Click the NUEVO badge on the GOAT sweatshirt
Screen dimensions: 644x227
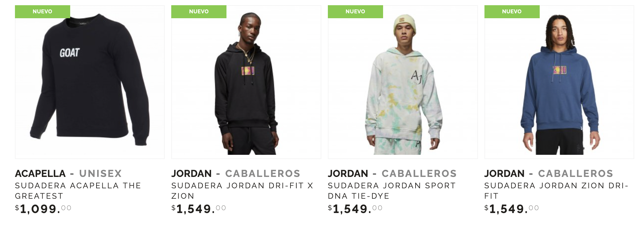[x=43, y=11]
